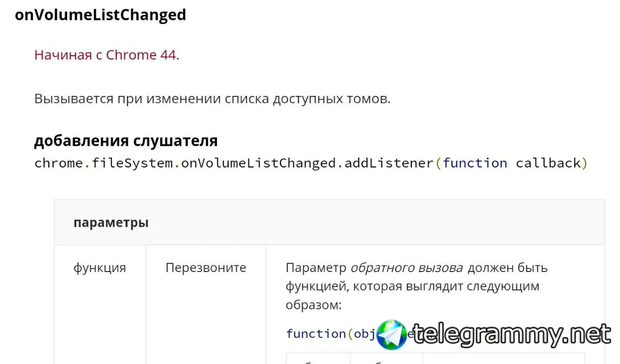Click the sentence 'Вызывается при изменении списка доступных томов'
This screenshot has width=620, height=364.
[212, 99]
